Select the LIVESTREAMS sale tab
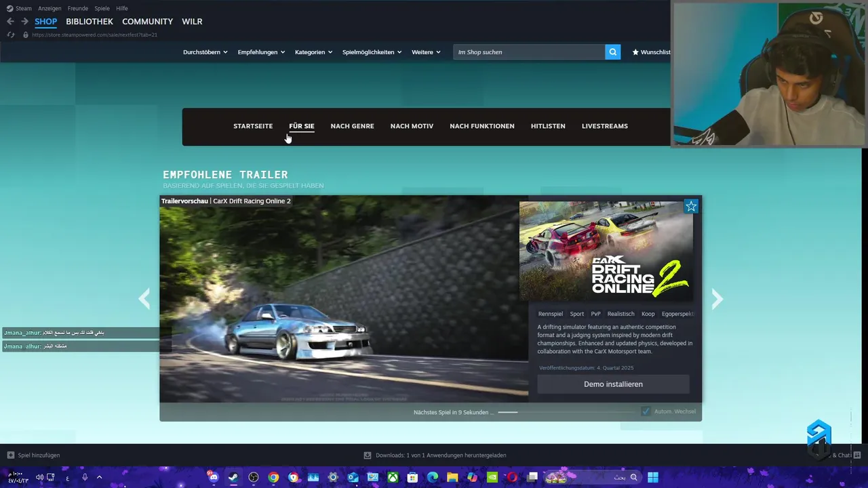Image resolution: width=868 pixels, height=488 pixels. pos(605,126)
